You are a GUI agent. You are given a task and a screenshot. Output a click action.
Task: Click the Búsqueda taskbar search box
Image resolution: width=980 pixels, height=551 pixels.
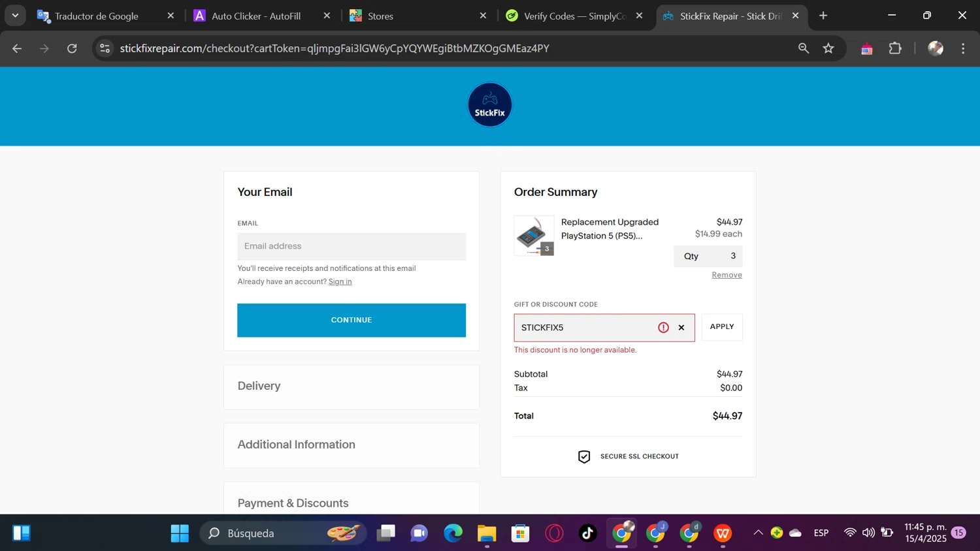click(x=282, y=533)
